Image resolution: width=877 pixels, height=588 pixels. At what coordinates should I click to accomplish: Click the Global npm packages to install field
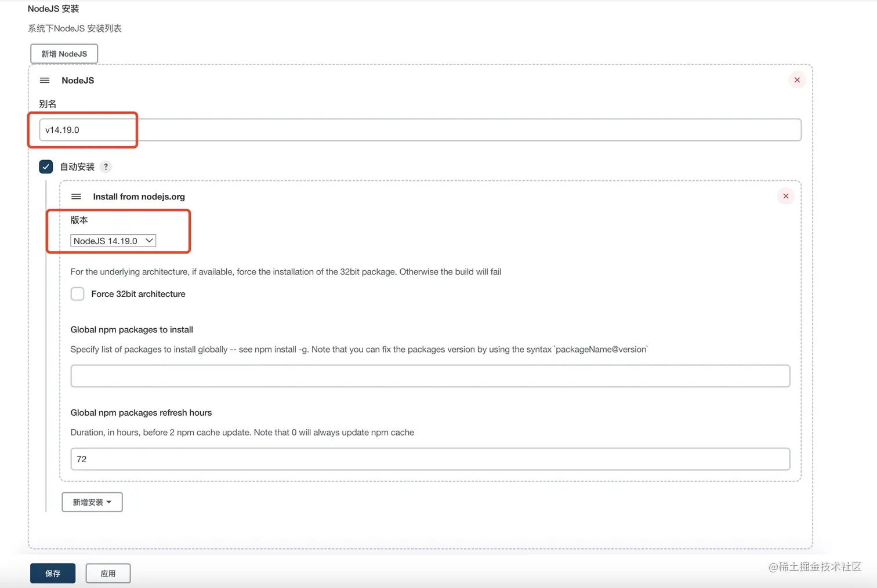tap(430, 376)
